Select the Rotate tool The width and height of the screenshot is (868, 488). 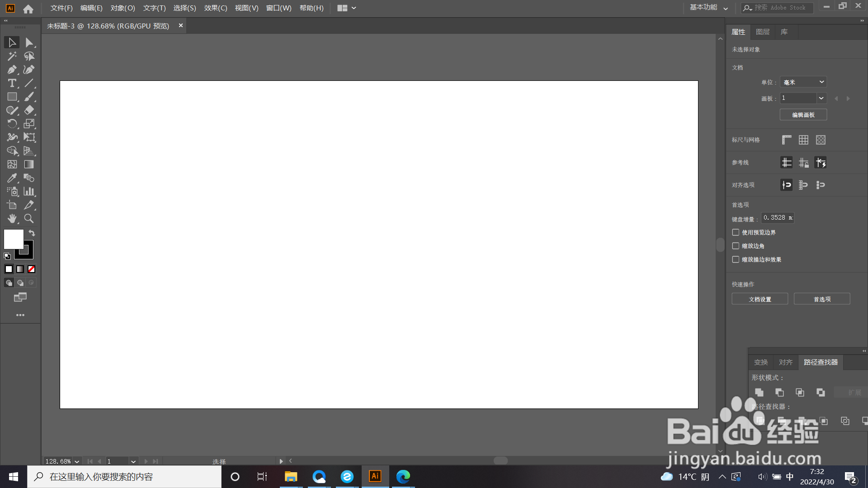[x=12, y=124]
